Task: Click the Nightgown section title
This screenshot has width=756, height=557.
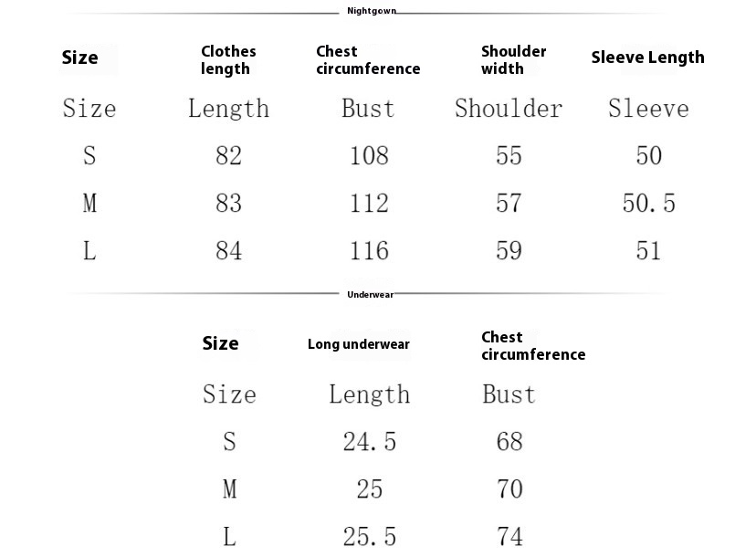Action: tap(371, 11)
